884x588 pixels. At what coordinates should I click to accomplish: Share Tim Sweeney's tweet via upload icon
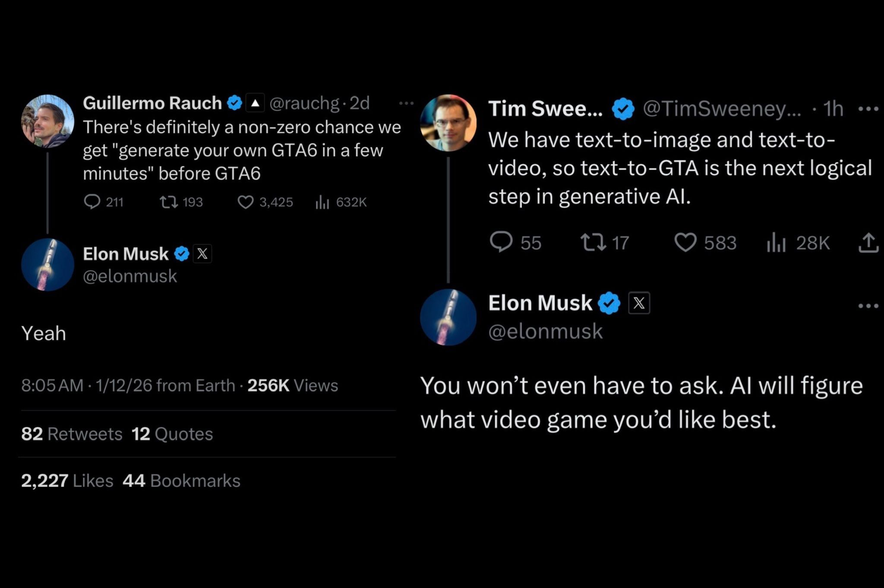pos(868,243)
